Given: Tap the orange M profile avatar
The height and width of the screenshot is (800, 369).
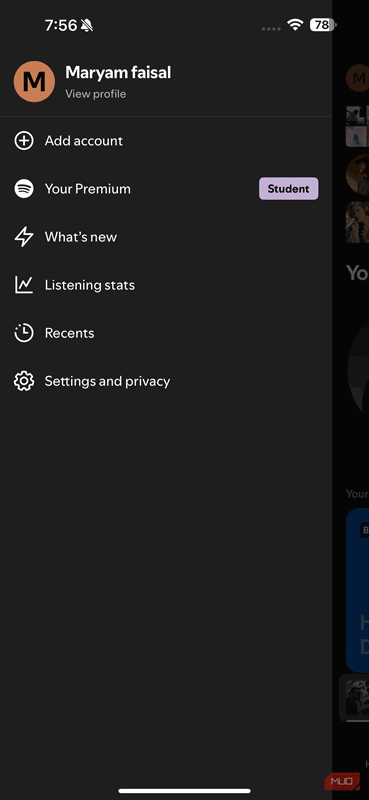Looking at the screenshot, I should tap(34, 82).
